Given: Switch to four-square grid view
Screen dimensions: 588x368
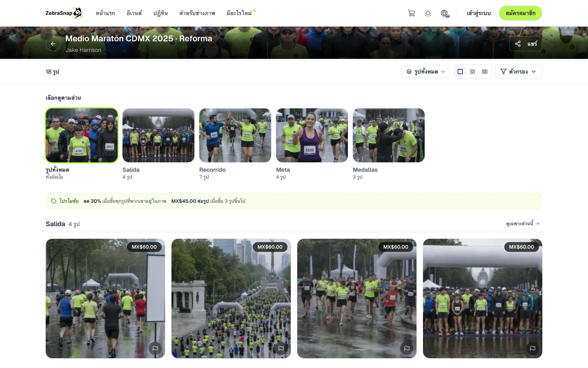Looking at the screenshot, I should pos(472,72).
